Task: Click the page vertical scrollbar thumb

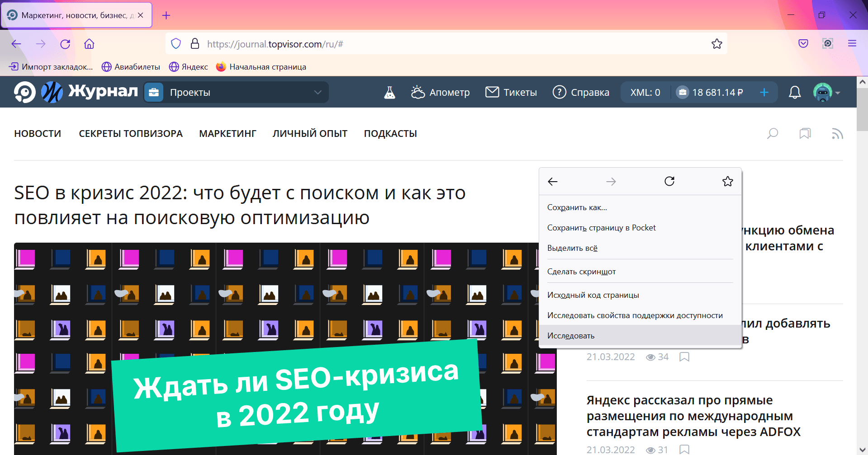Action: 862,109
